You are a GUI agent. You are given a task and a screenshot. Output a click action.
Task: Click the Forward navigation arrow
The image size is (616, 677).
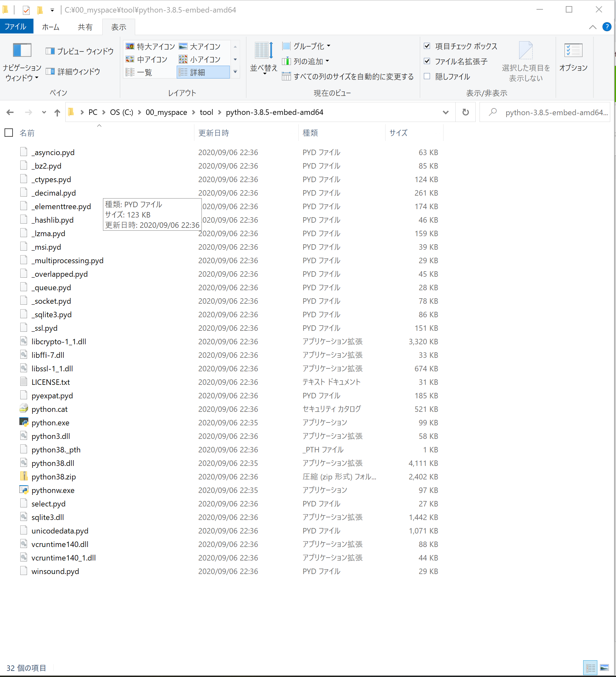click(x=29, y=112)
